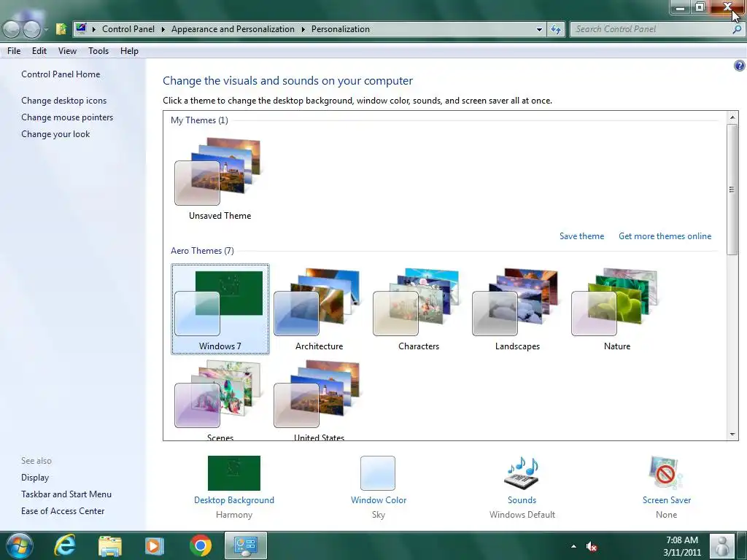747x560 pixels.
Task: Click the user icon in taskbar corner
Action: [x=722, y=545]
